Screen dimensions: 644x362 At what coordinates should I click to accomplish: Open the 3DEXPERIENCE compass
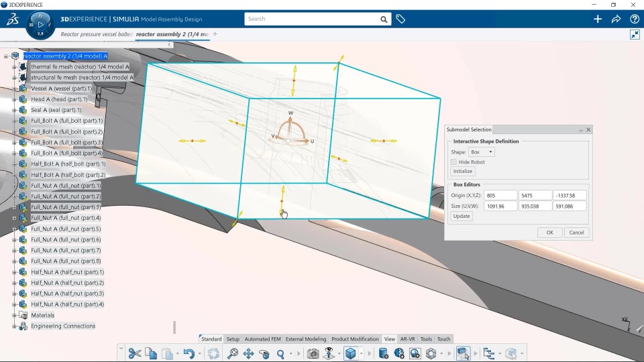40,25
